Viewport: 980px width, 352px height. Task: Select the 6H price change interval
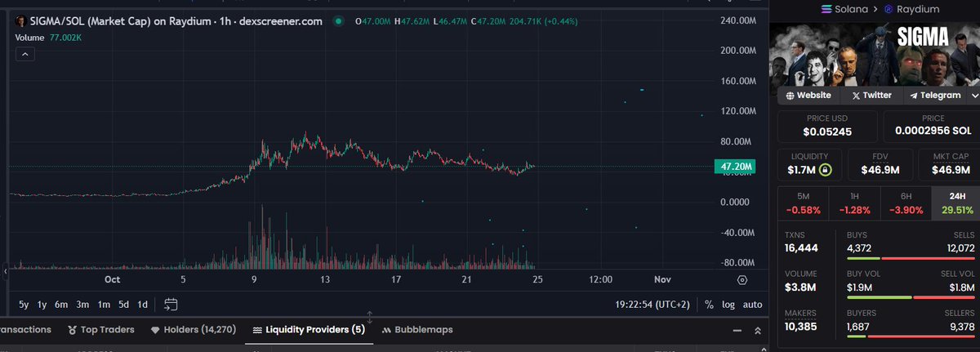[905, 203]
